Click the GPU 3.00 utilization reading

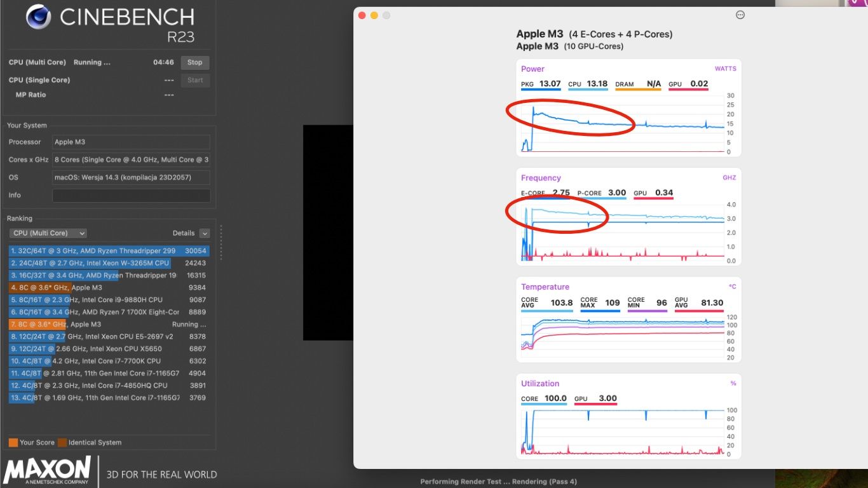coord(595,399)
